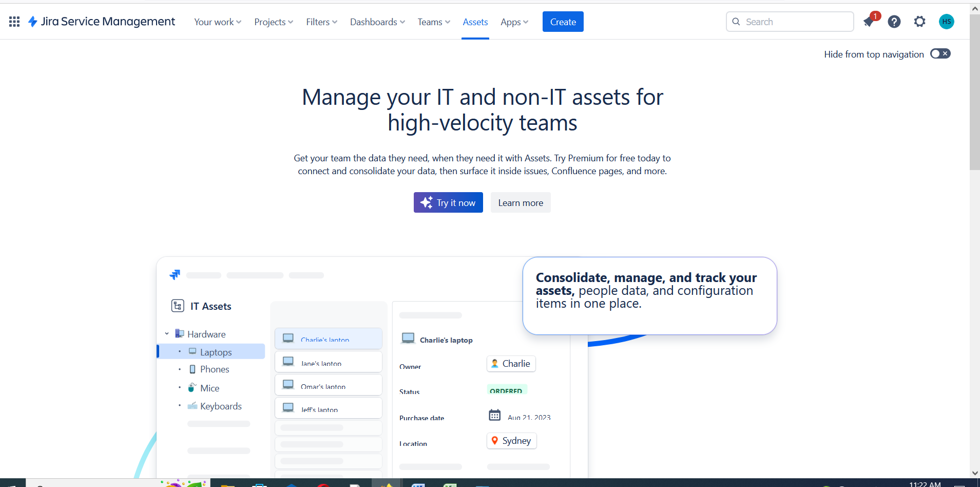980x487 pixels.
Task: Expand the Filters dropdown
Action: (x=322, y=22)
